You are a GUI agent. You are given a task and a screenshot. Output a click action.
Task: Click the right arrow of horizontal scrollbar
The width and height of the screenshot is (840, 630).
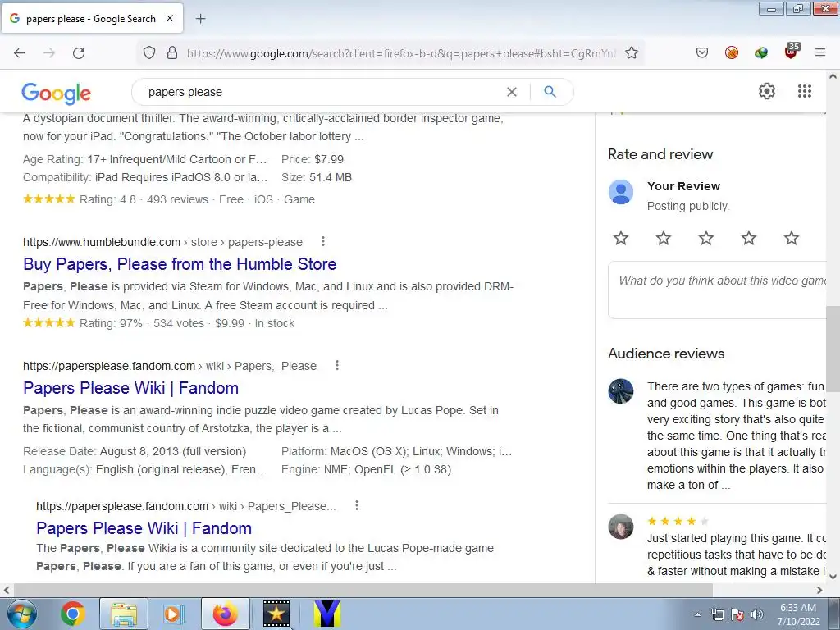pyautogui.click(x=819, y=590)
